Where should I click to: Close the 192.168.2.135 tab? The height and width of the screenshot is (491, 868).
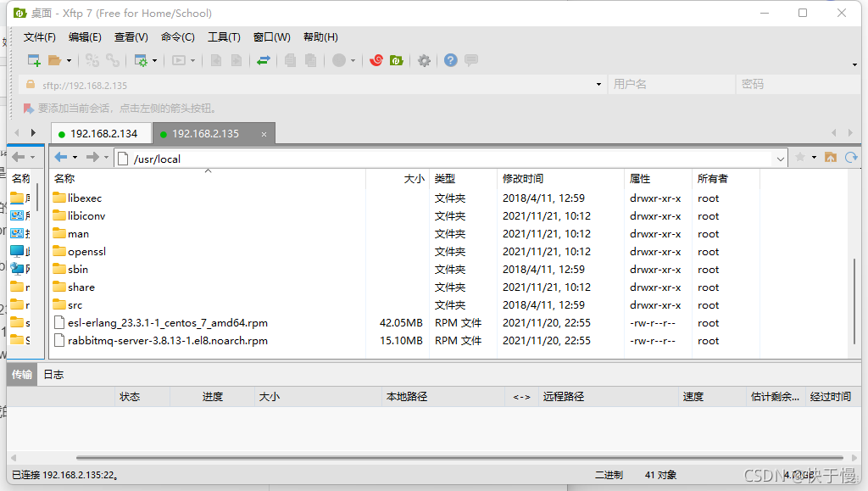click(264, 134)
